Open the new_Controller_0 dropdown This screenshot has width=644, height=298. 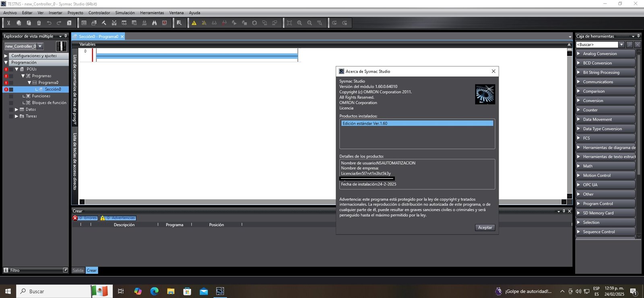point(40,46)
